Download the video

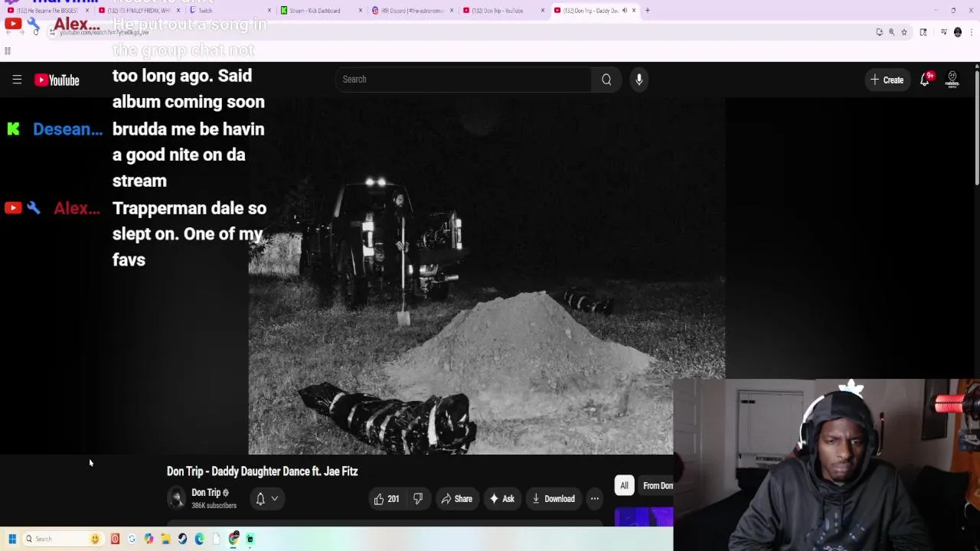pyautogui.click(x=554, y=499)
